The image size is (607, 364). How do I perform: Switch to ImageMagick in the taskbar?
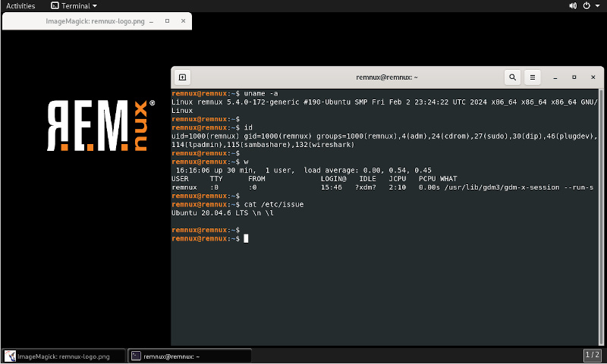(63, 356)
